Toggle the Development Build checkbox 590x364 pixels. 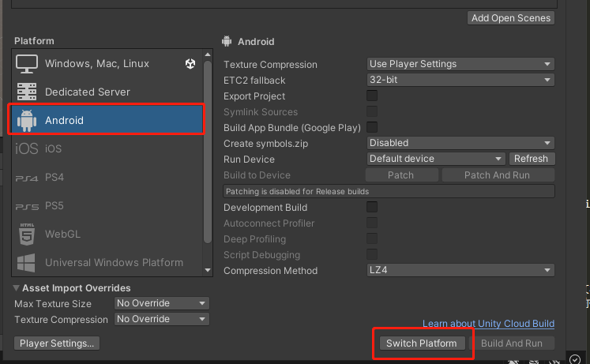(372, 208)
